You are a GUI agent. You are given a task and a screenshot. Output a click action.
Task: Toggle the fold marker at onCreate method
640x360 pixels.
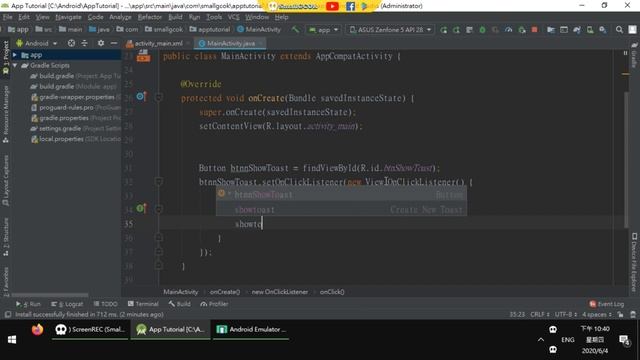pos(159,98)
